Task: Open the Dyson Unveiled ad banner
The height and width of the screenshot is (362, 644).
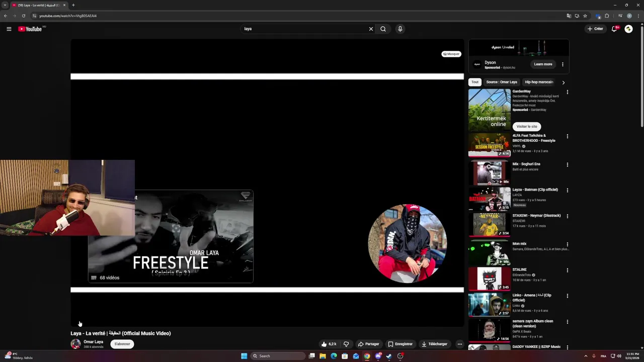Action: 519,48
